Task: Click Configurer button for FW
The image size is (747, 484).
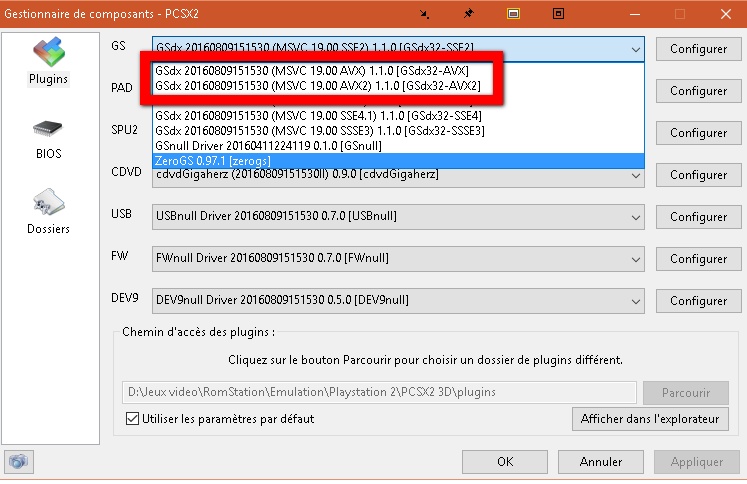Action: 698,259
